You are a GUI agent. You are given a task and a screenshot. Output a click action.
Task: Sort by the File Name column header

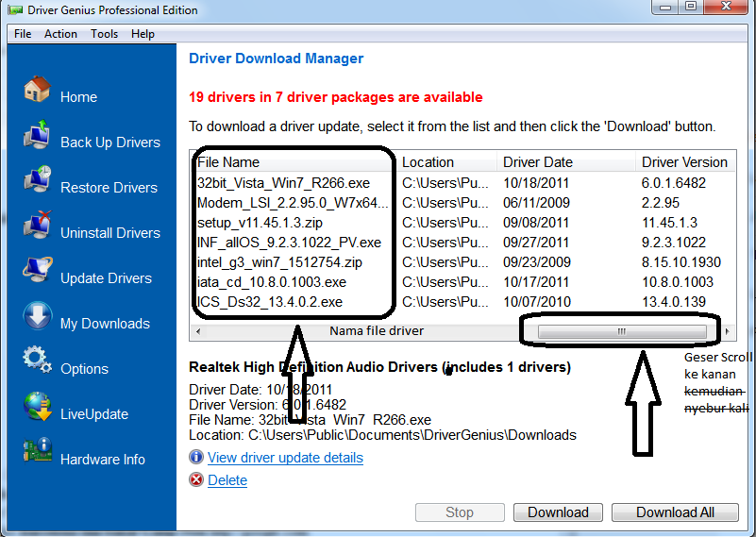[x=294, y=162]
